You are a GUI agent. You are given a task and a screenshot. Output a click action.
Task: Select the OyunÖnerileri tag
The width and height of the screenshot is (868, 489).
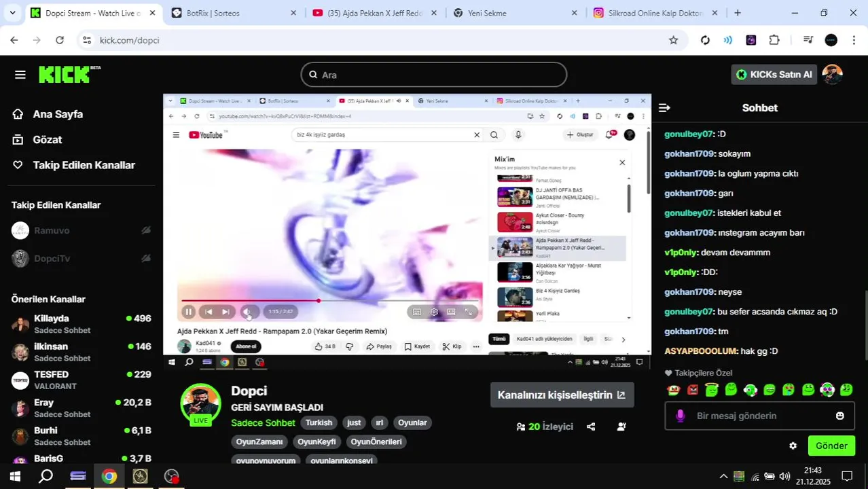point(376,441)
